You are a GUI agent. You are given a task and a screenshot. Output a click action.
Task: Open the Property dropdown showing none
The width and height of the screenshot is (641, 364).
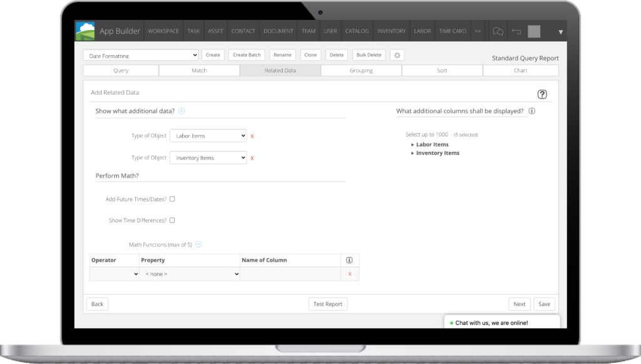click(x=190, y=274)
